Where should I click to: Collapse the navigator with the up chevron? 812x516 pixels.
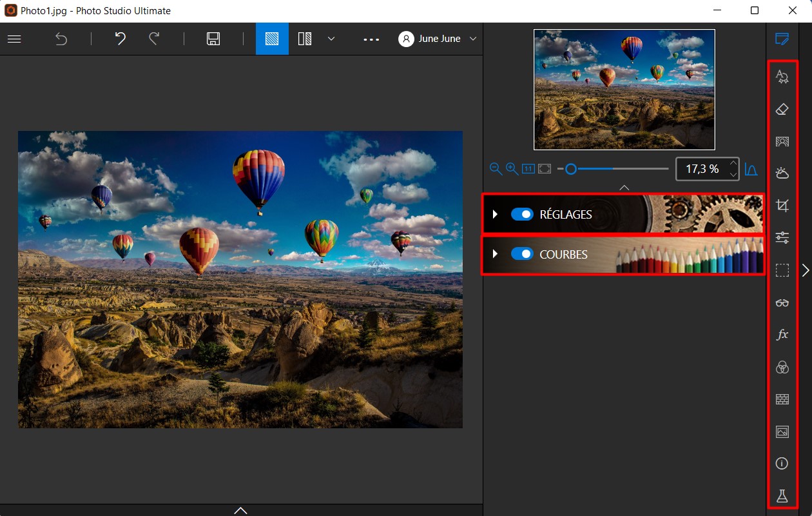point(624,187)
